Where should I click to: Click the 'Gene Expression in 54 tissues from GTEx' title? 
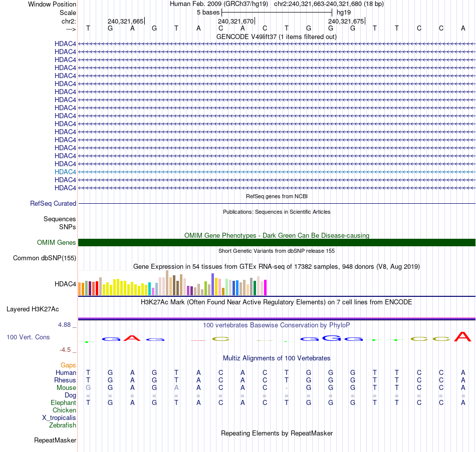pyautogui.click(x=277, y=267)
